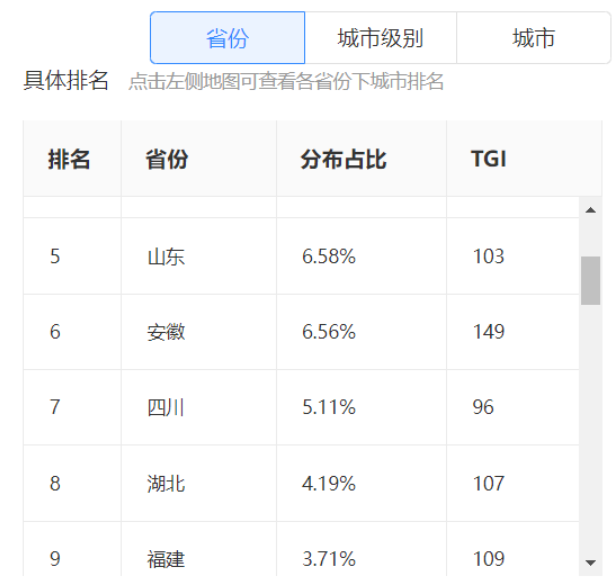This screenshot has height=585, width=615.
Task: Click the TGI value 149
Action: 488,332
